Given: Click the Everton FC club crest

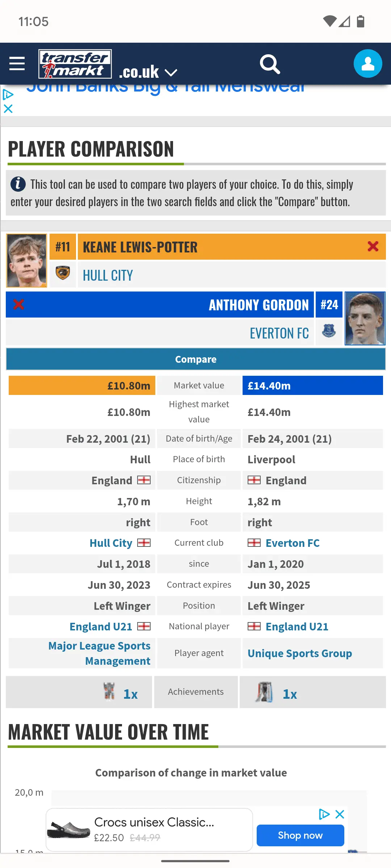Looking at the screenshot, I should coord(329,331).
